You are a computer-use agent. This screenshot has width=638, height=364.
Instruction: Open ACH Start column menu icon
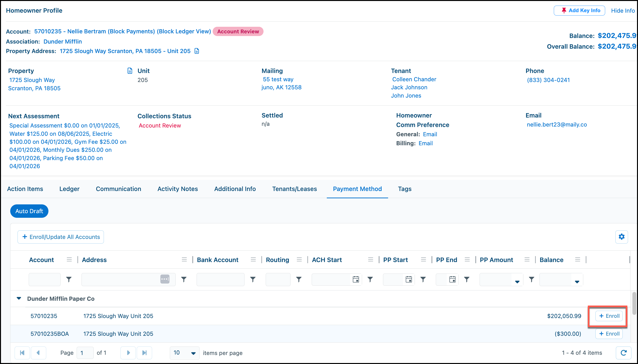tap(371, 260)
